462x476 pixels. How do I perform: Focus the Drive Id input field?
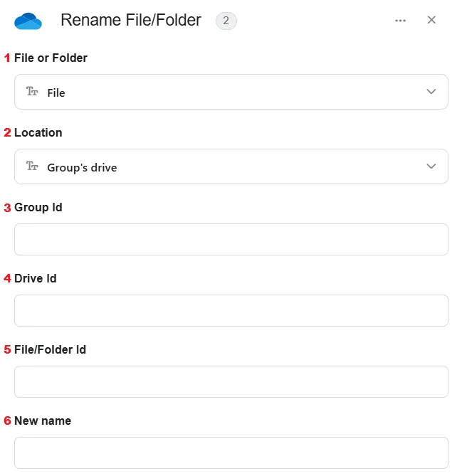pyautogui.click(x=231, y=310)
